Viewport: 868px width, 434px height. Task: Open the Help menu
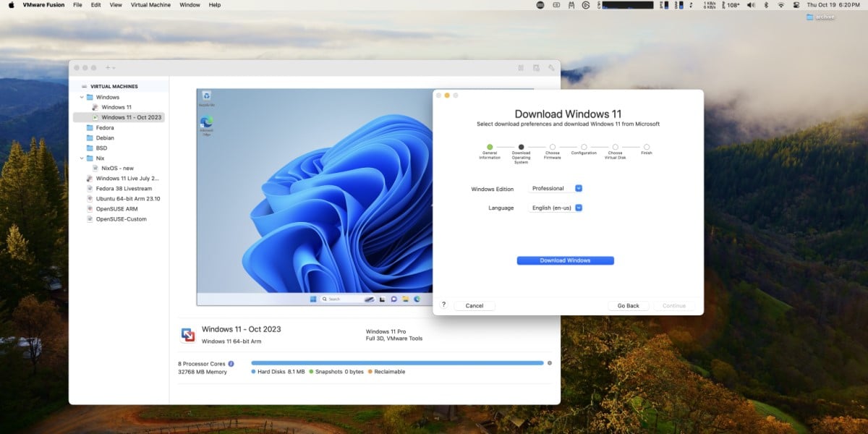click(x=215, y=4)
